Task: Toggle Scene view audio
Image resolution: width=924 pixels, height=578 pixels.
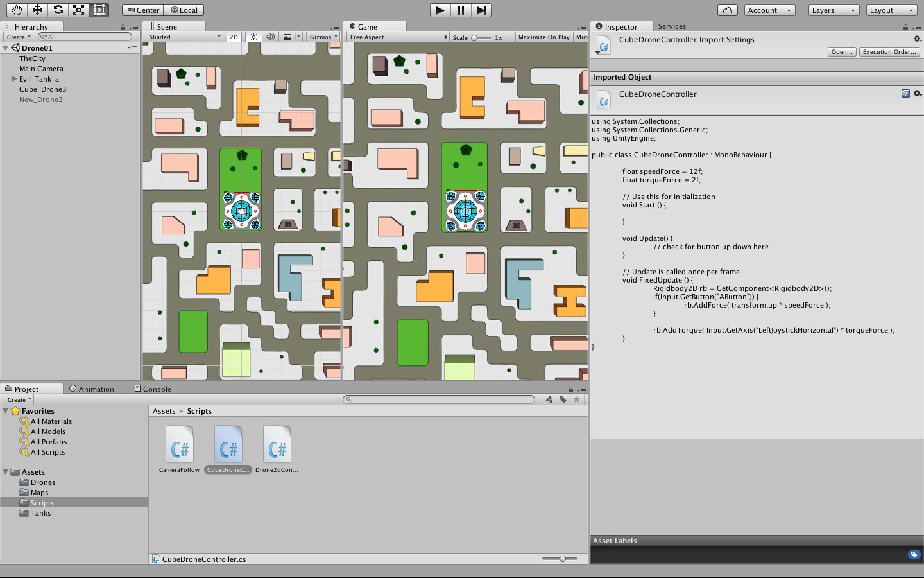Action: pyautogui.click(x=270, y=37)
